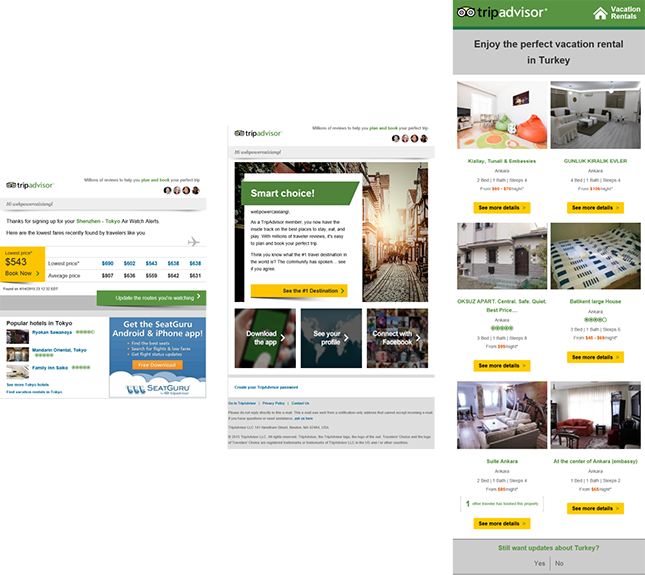Click Enjoy the perfect vacation rental in Turkey heading

(548, 52)
